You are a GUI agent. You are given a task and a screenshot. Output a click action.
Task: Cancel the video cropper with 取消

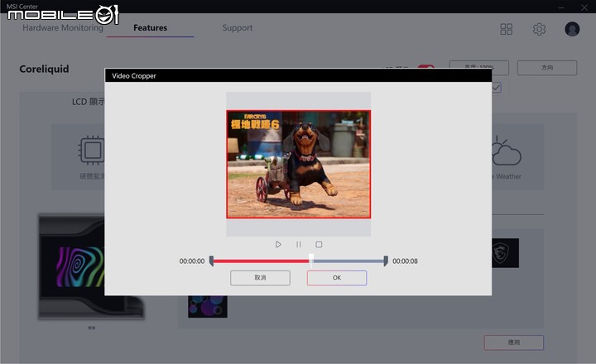click(261, 278)
